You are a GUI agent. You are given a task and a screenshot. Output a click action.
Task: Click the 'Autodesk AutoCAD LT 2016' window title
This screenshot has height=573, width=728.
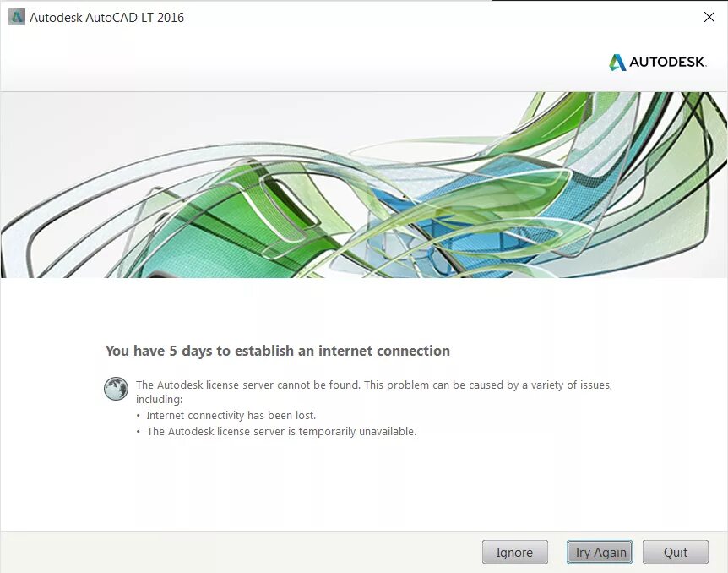point(106,18)
